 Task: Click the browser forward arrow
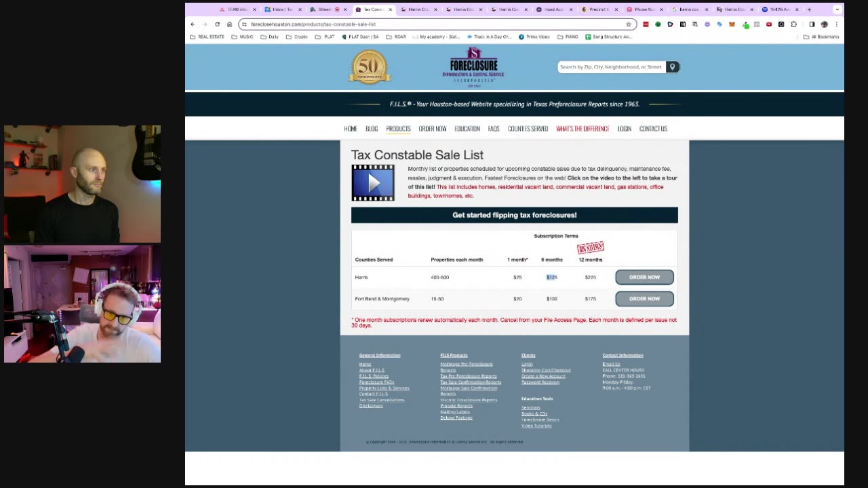point(205,24)
